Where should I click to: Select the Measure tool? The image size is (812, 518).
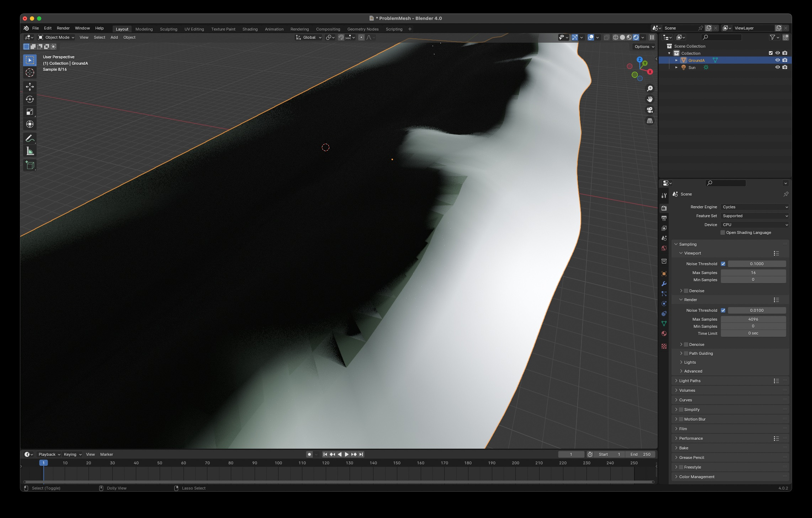tap(30, 151)
